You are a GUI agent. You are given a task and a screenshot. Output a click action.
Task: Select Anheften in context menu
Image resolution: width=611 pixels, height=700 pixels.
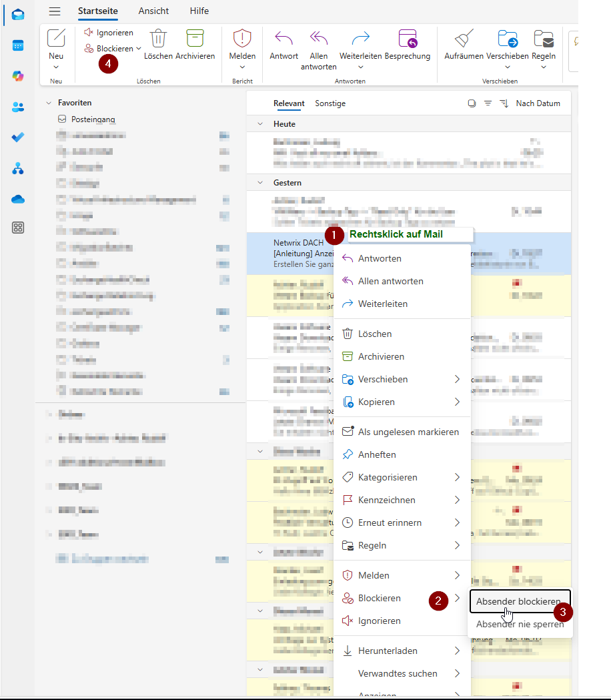click(x=402, y=455)
